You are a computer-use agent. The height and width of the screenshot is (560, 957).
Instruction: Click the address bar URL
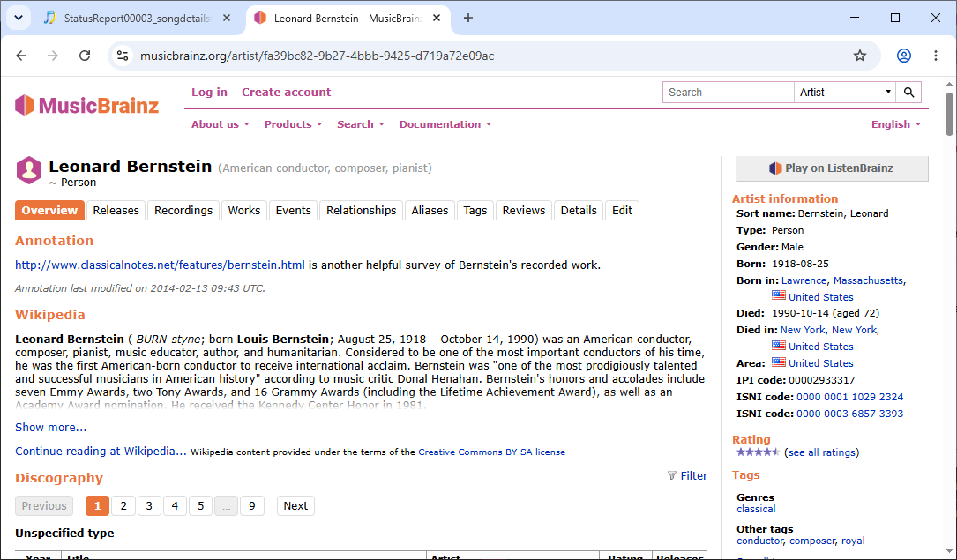pos(318,56)
